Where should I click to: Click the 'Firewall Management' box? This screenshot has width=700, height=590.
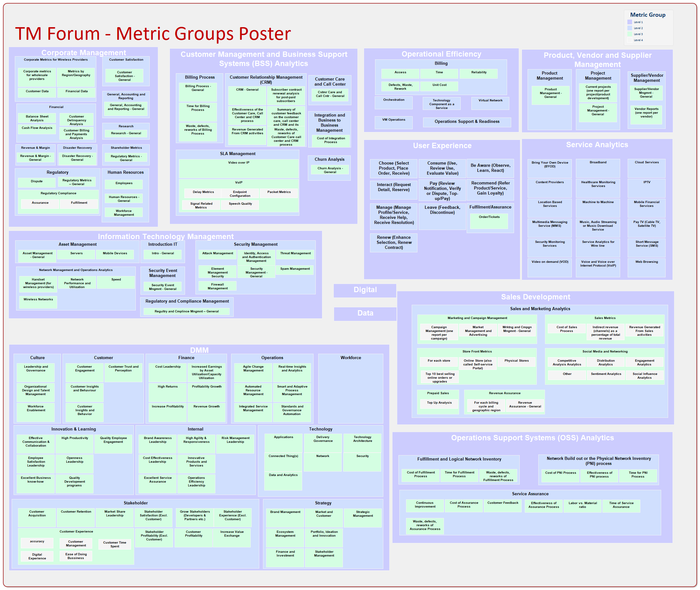(x=218, y=286)
